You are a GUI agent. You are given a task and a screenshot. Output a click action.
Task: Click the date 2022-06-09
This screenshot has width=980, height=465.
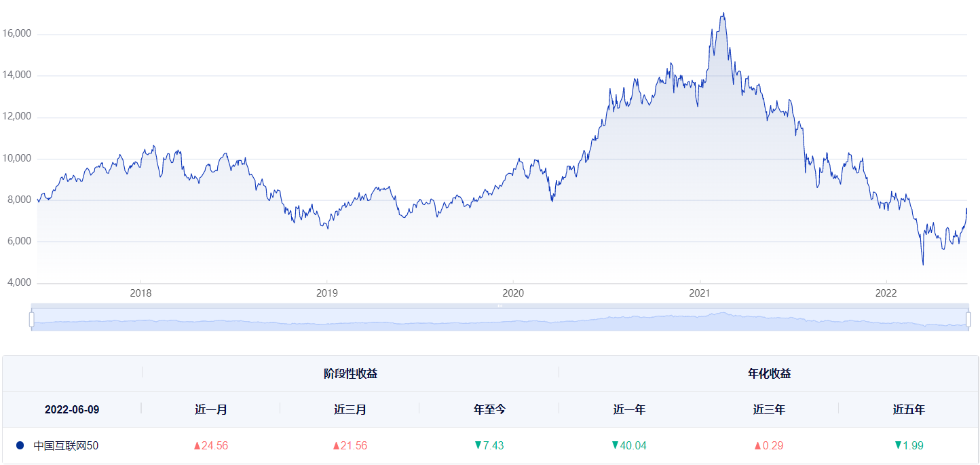click(x=72, y=409)
